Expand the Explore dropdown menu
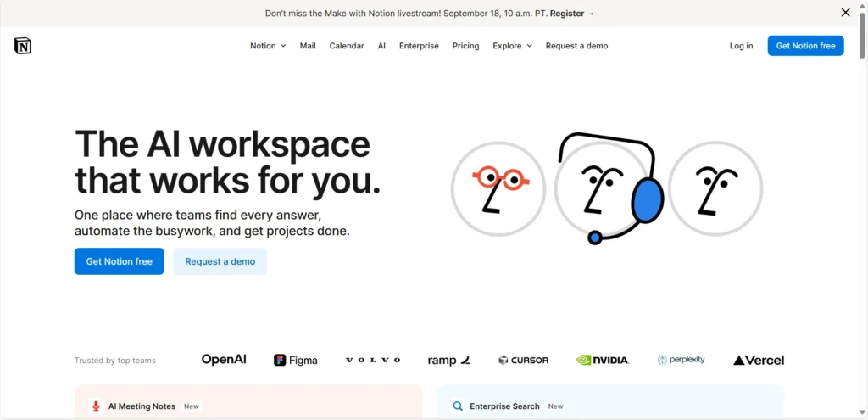This screenshot has width=868, height=420. click(x=512, y=46)
